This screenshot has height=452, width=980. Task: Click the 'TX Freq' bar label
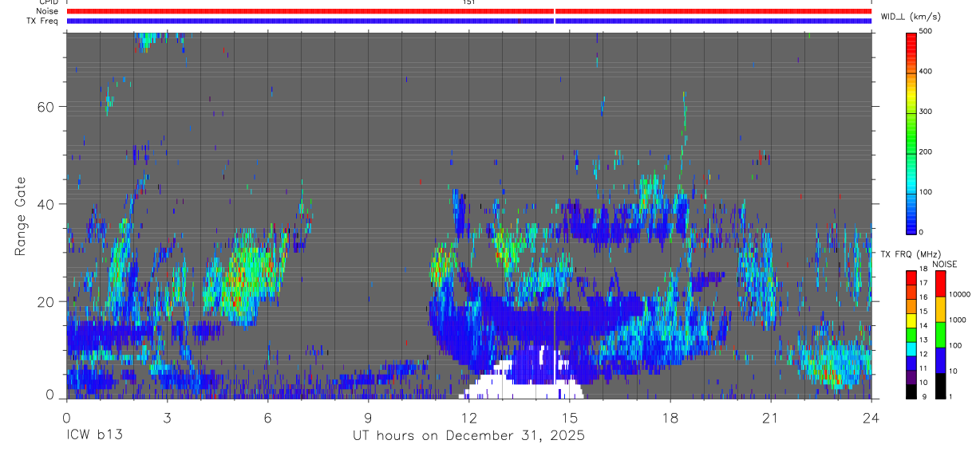click(42, 21)
